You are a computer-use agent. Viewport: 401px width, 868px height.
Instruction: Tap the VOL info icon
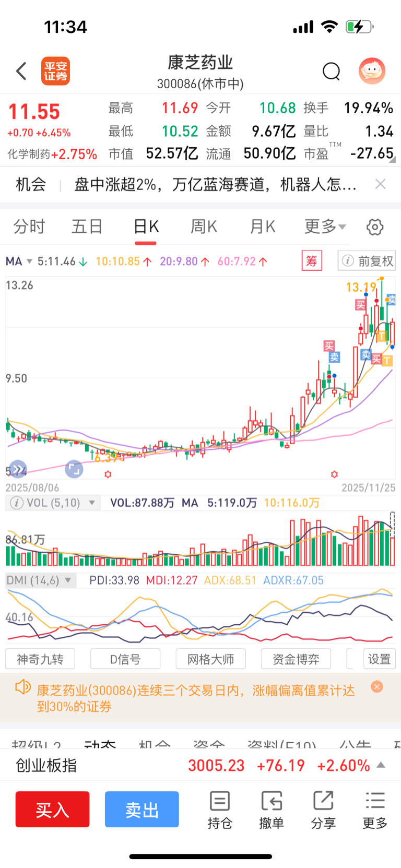point(16,503)
